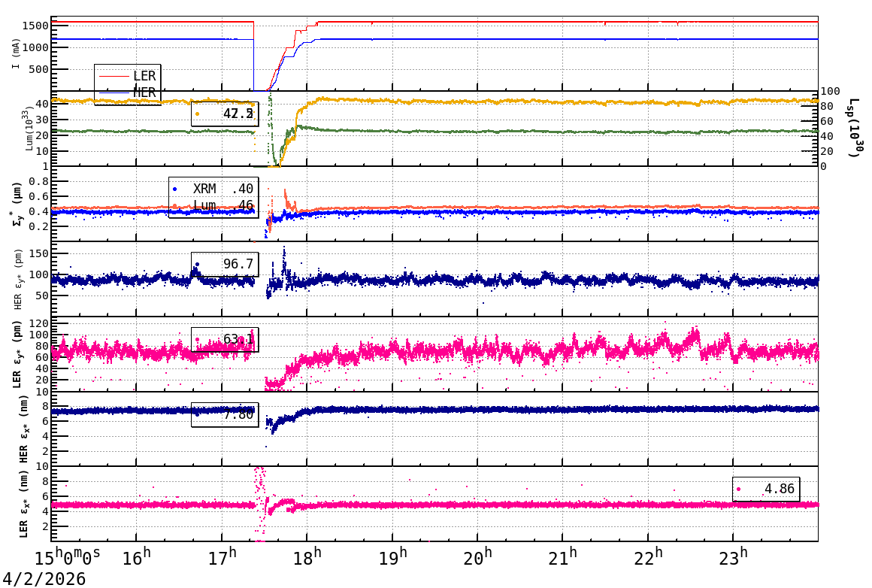Click the 15h0m0s time axis label
Image resolution: width=872 pixels, height=588 pixels.
click(x=68, y=557)
